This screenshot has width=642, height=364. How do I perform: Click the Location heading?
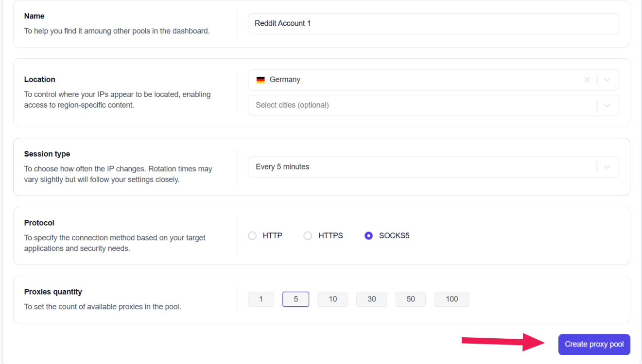[40, 80]
